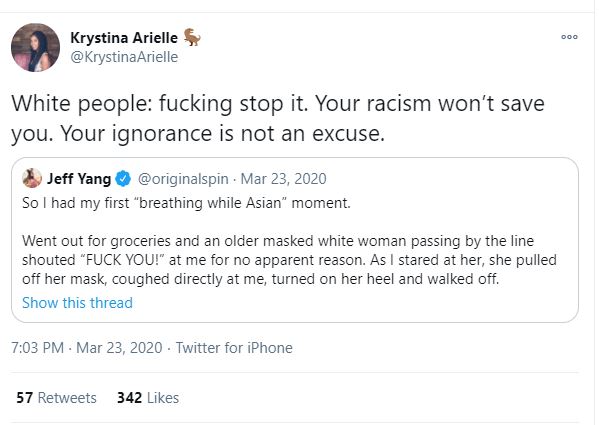Image resolution: width=599 pixels, height=425 pixels.
Task: Open the quoted tweet text body
Action: pyautogui.click(x=289, y=241)
